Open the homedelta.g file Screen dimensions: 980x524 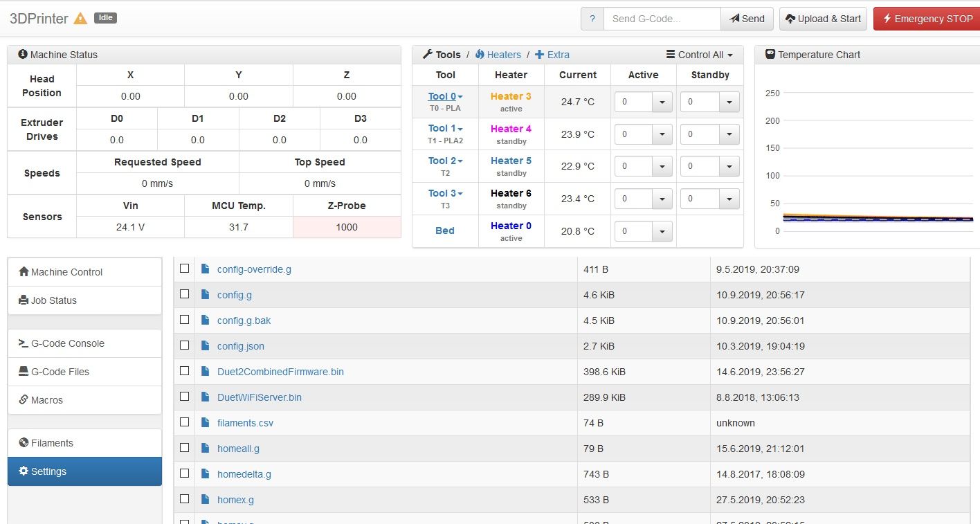[x=244, y=474]
